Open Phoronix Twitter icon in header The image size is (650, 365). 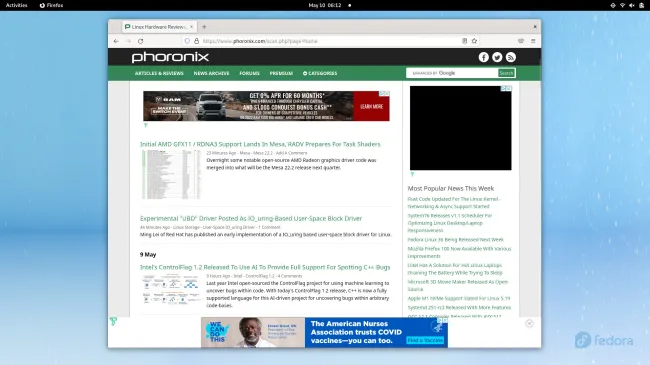coord(497,57)
